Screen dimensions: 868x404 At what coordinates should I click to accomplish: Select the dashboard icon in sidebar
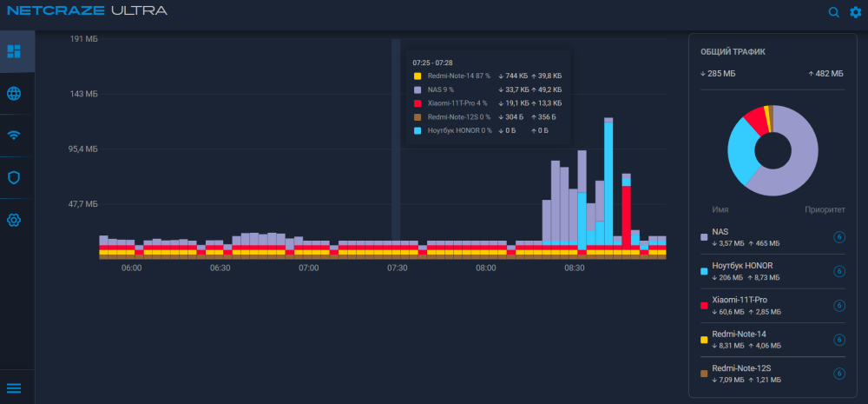click(14, 51)
